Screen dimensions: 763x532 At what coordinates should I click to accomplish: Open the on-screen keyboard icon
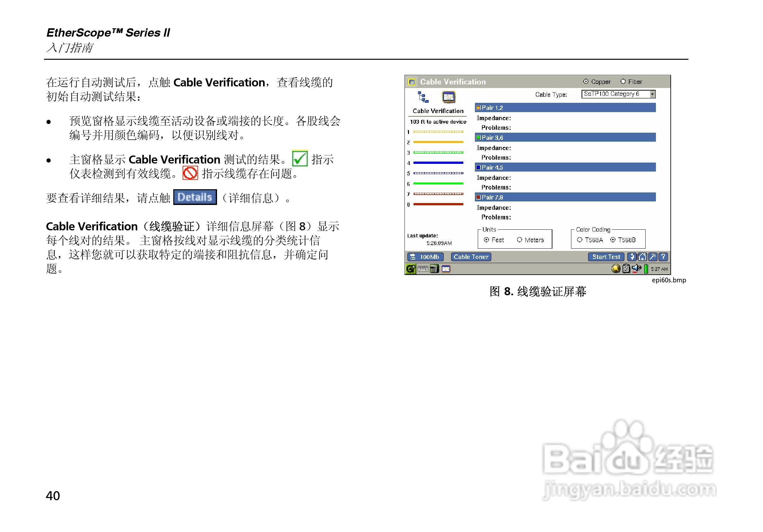(x=423, y=269)
